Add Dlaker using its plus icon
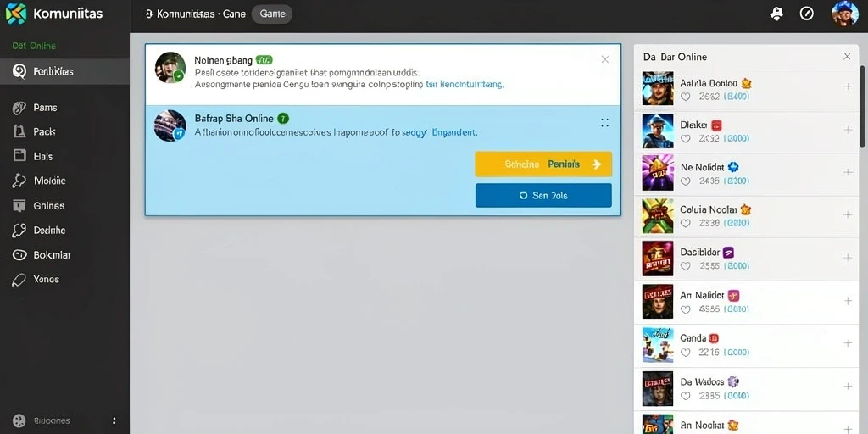This screenshot has height=434, width=868. click(x=847, y=130)
